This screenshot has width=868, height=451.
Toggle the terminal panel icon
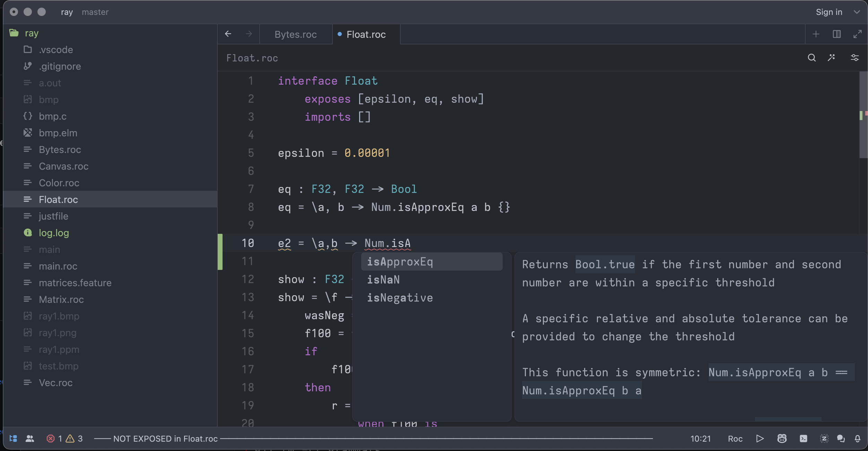[x=804, y=439]
